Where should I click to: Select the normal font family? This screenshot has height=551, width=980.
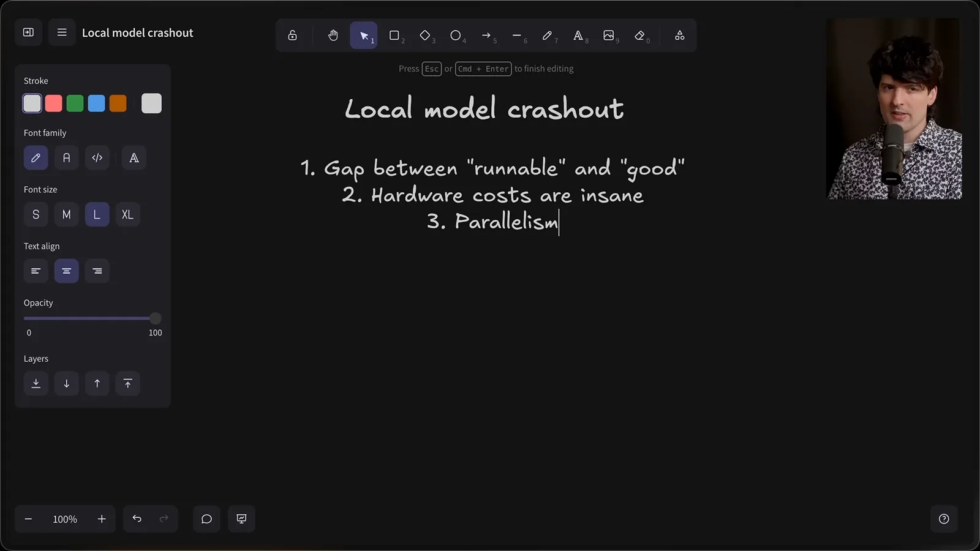point(67,158)
